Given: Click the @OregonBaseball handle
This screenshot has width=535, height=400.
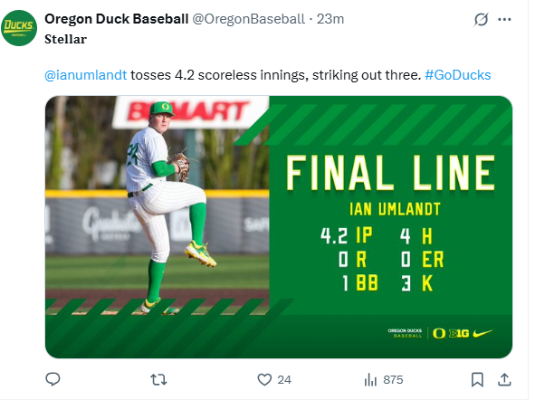Looking at the screenshot, I should coord(249,19).
